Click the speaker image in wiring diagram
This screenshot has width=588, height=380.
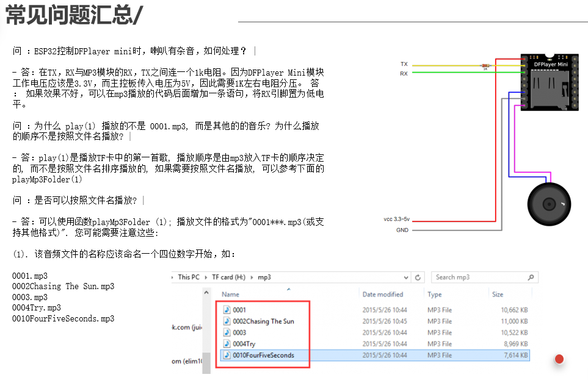[549, 204]
